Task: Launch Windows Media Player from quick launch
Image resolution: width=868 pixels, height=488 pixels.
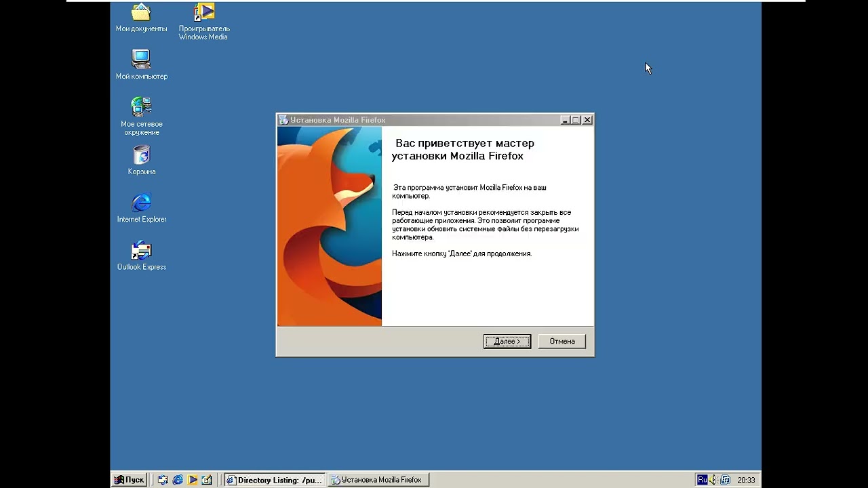Action: (x=193, y=480)
